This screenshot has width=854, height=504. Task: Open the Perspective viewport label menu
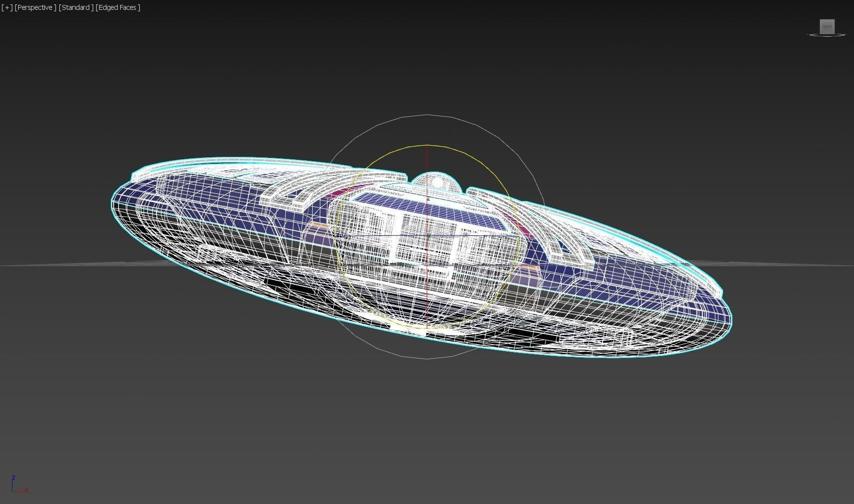point(35,7)
